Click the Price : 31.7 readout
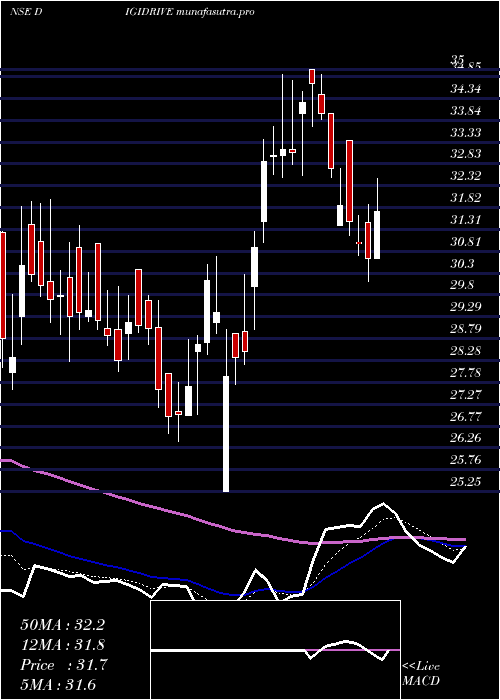 tap(64, 665)
